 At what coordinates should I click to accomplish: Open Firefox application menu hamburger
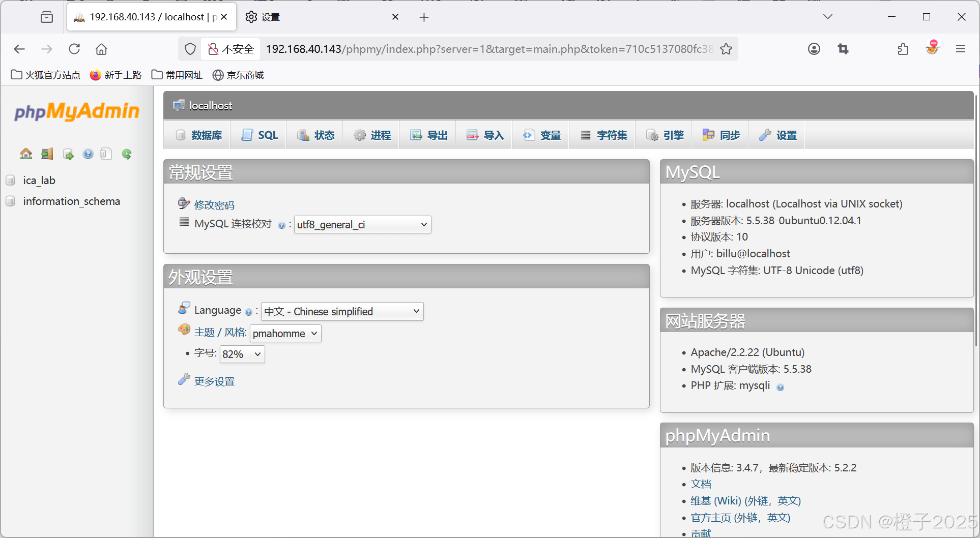click(x=961, y=49)
